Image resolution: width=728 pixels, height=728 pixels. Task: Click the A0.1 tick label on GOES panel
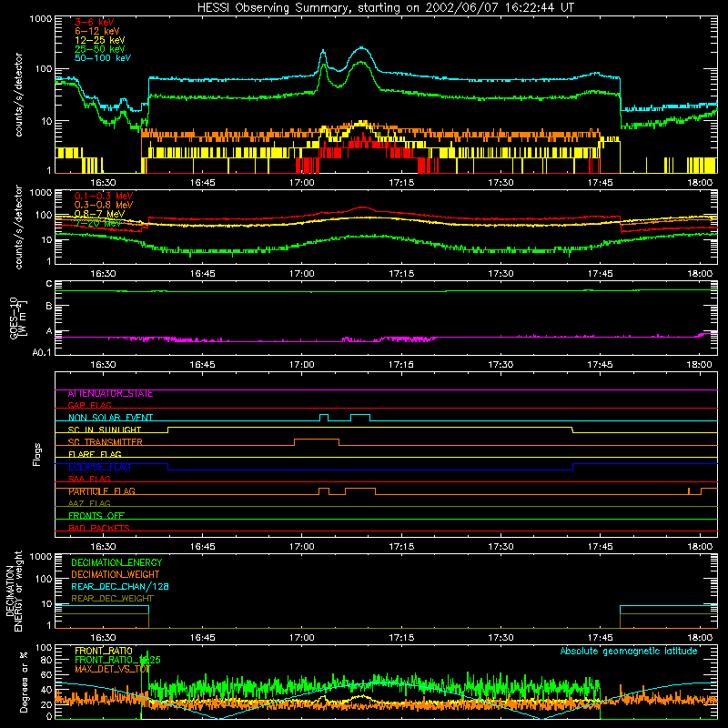click(42, 353)
